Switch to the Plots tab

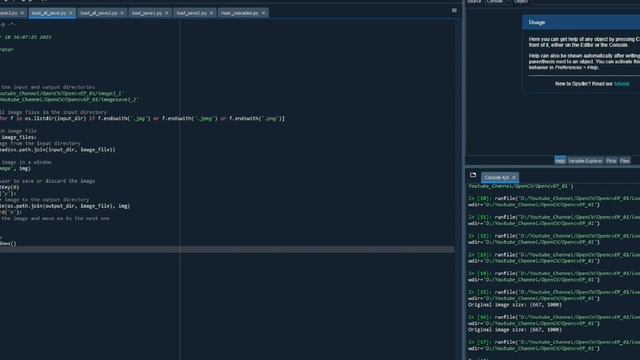(611, 161)
